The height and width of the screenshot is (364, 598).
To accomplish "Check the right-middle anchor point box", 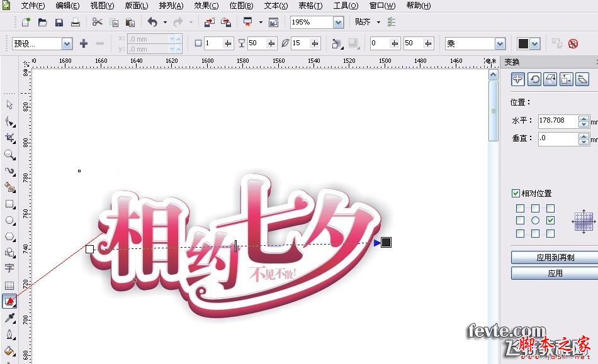I will 551,220.
